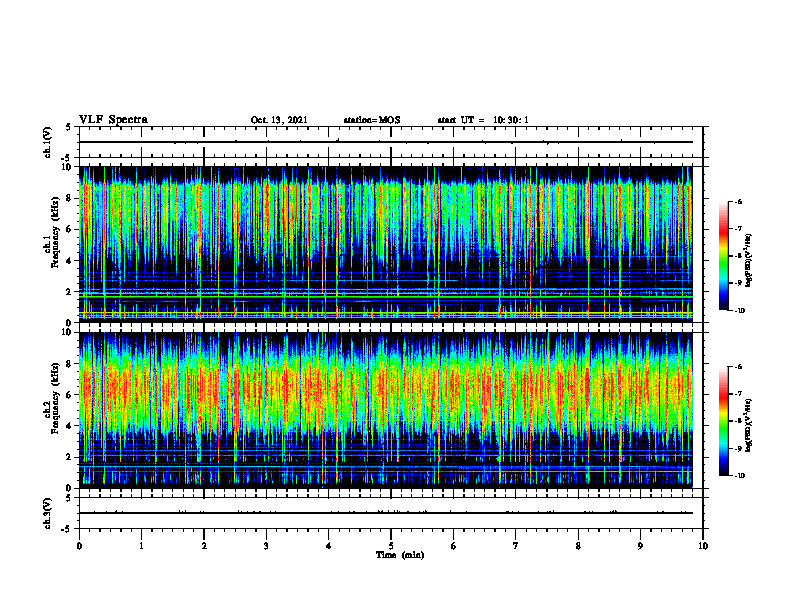Click the "2" kHz tick on ch.2 frequency axis
Image resolution: width=792 pixels, height=612 pixels.
click(70, 457)
